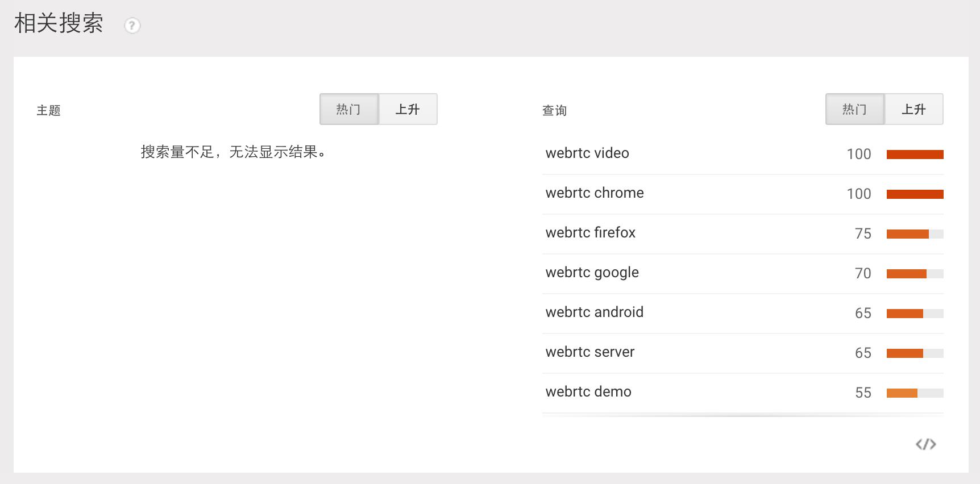Click the 相关搜索 heading
Screen dimensions: 980x484
pyautogui.click(x=59, y=24)
